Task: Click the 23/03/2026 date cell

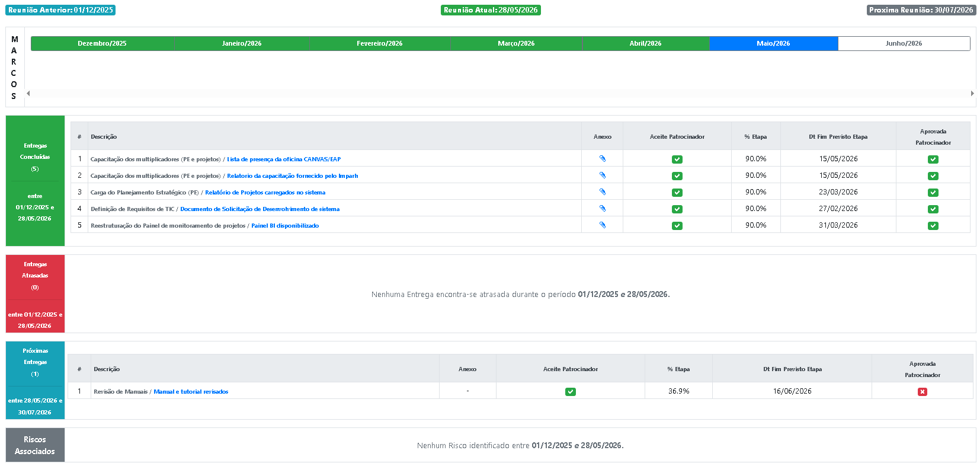Action: point(838,192)
